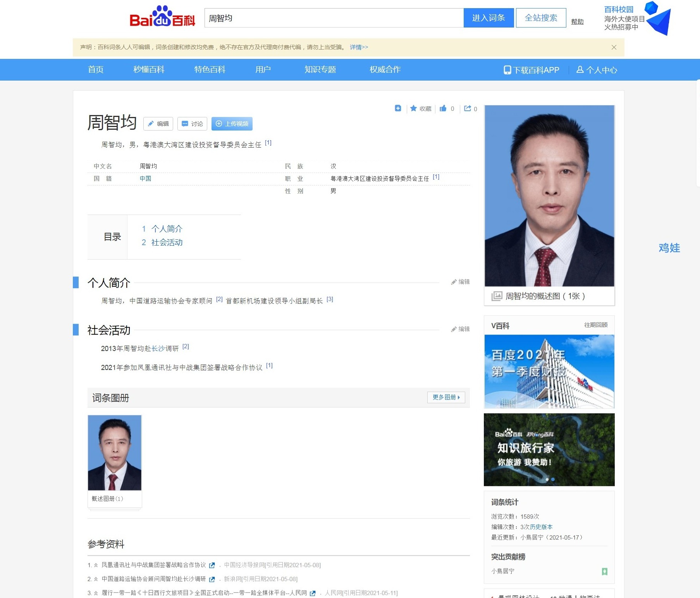Image resolution: width=700 pixels, height=598 pixels.
Task: Click the share arrow icon
Action: 468,108
